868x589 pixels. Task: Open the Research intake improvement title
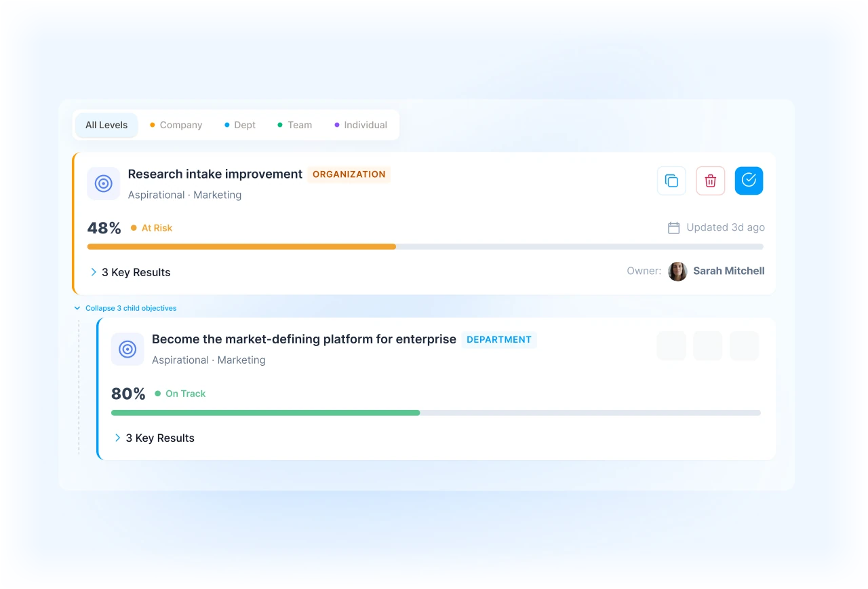tap(215, 174)
